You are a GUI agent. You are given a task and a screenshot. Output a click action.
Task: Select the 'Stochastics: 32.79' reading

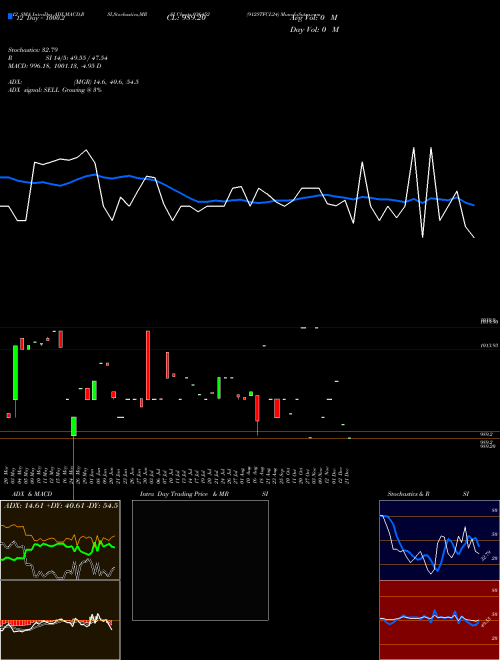tap(33, 50)
